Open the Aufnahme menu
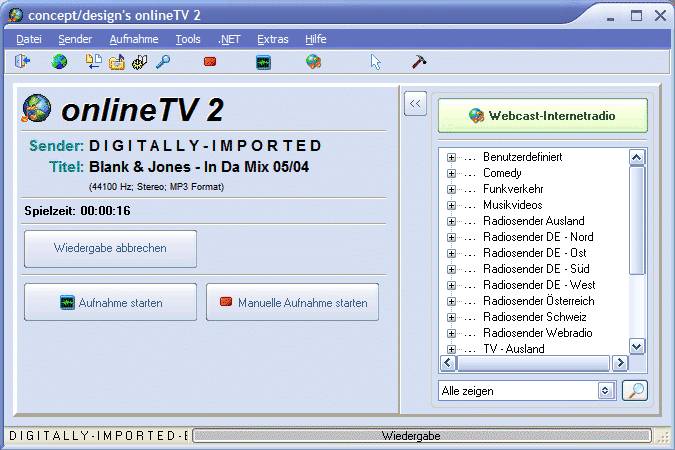 (x=133, y=39)
